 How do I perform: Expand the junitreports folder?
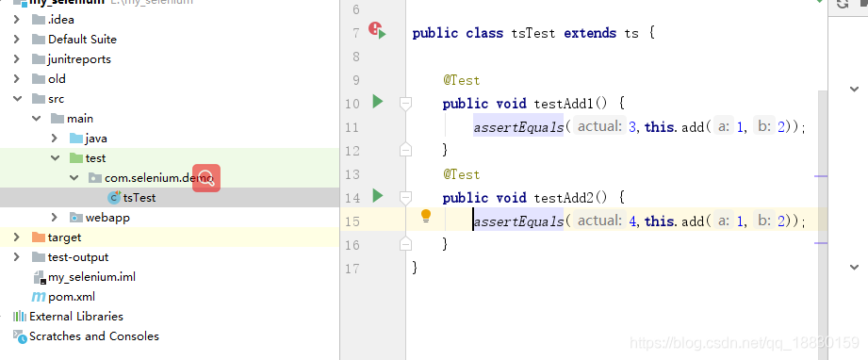pos(17,58)
